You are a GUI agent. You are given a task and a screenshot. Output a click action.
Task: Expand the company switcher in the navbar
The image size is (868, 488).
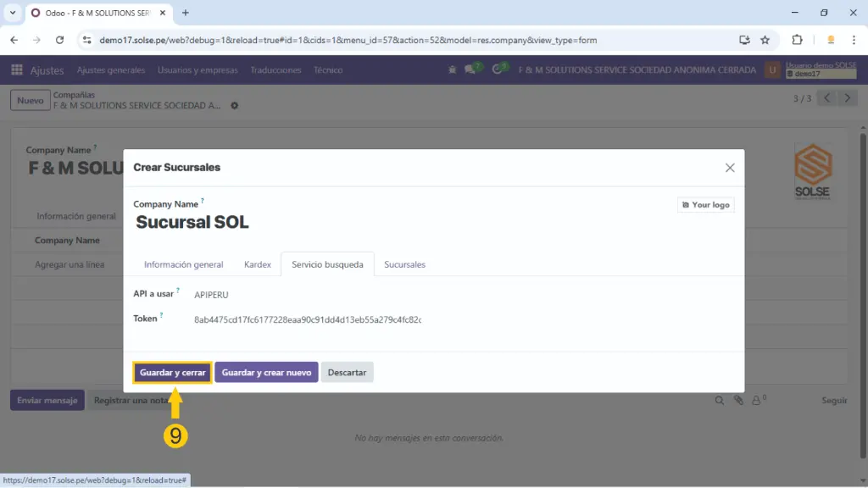[637, 70]
